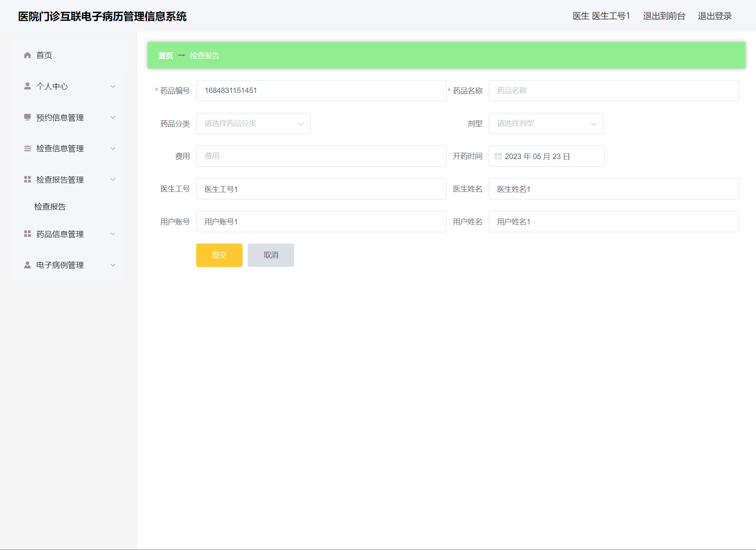Screen dimensions: 756x550
Task: Select 检查报告 submenu item
Action: (x=50, y=207)
